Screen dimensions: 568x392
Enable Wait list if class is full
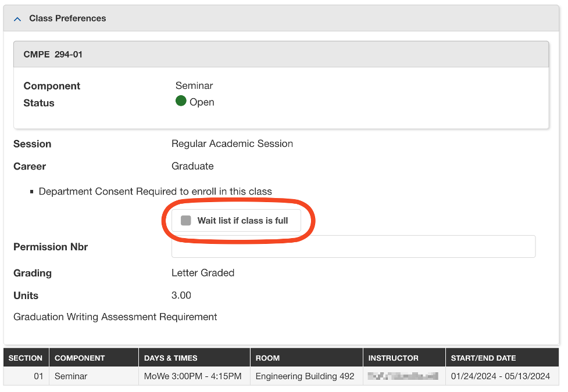click(236, 221)
